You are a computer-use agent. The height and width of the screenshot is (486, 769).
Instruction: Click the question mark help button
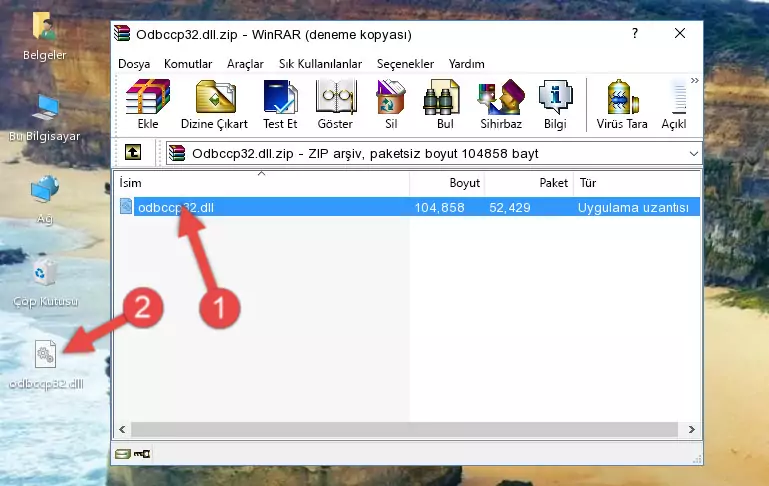pyautogui.click(x=635, y=33)
